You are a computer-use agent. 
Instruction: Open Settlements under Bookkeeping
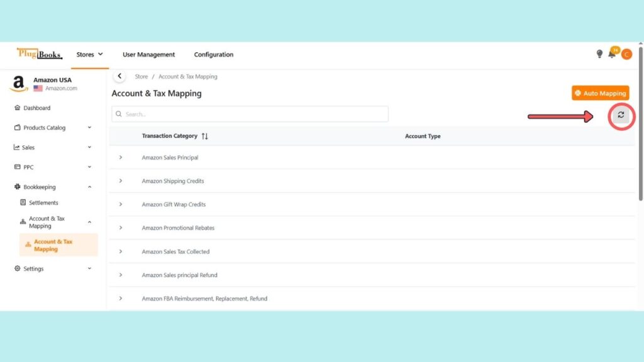(x=43, y=203)
